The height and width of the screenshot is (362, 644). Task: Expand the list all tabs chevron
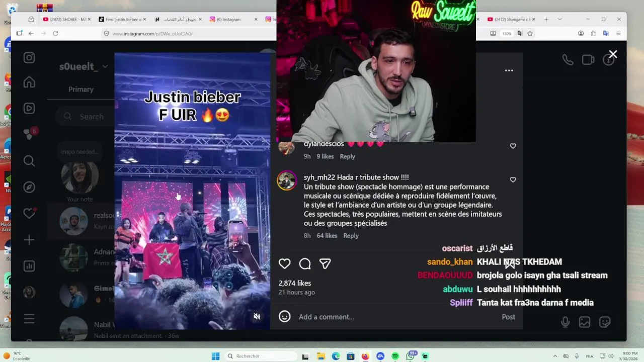tap(559, 19)
